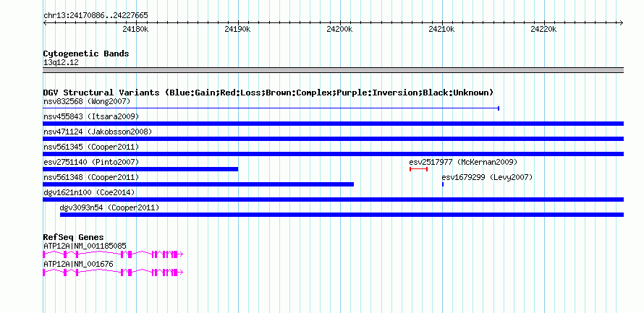This screenshot has height=313, width=644.
Task: Select variant label esv2517977 (McKernan2009)
Action: tap(463, 162)
